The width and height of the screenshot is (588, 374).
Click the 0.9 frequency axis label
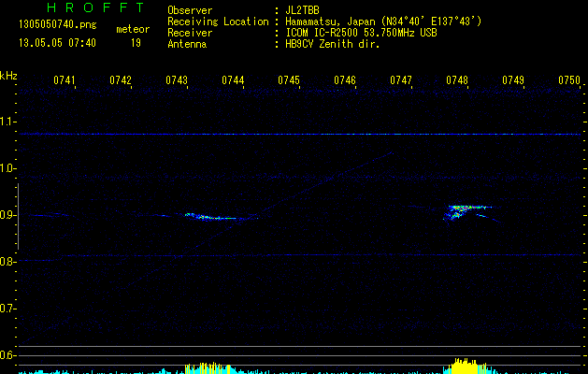pyautogui.click(x=8, y=215)
